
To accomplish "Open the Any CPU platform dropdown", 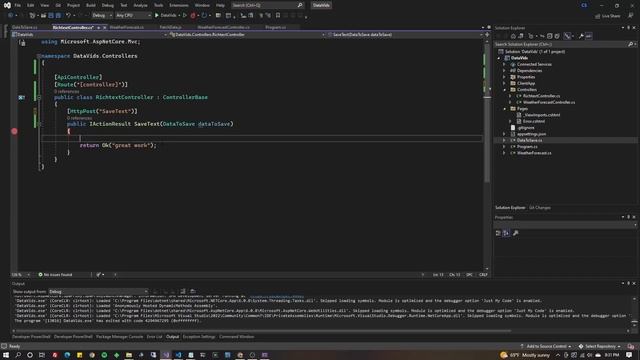I will [x=133, y=16].
